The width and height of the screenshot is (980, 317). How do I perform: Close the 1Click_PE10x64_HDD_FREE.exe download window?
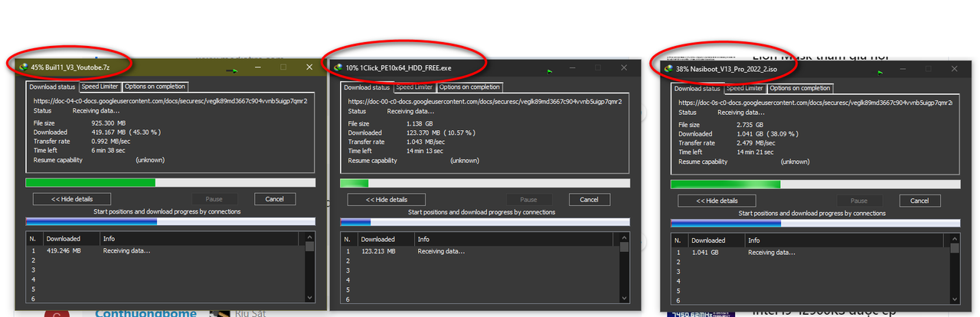pos(625,68)
